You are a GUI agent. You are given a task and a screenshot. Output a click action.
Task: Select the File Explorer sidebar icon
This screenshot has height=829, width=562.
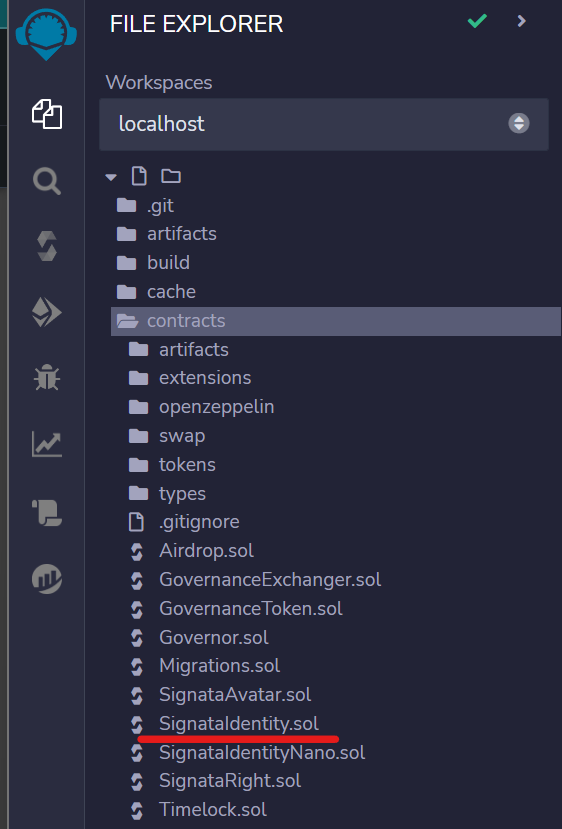click(x=47, y=114)
